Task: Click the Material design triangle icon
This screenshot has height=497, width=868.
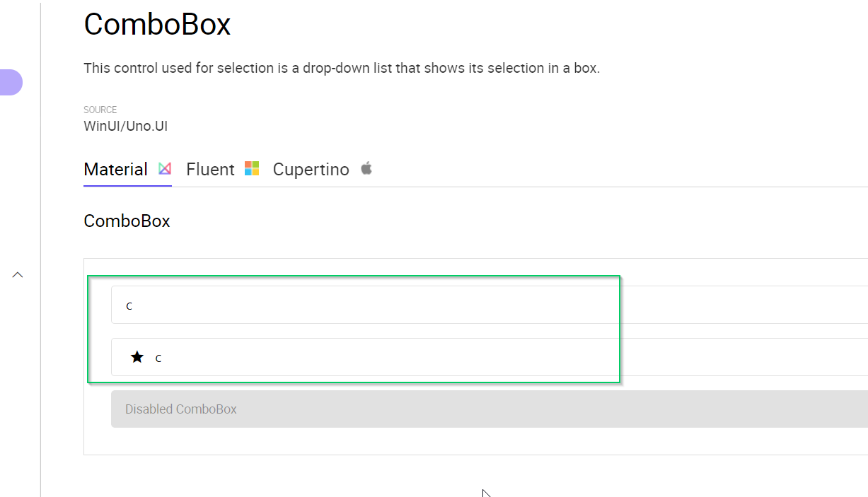Action: point(165,168)
